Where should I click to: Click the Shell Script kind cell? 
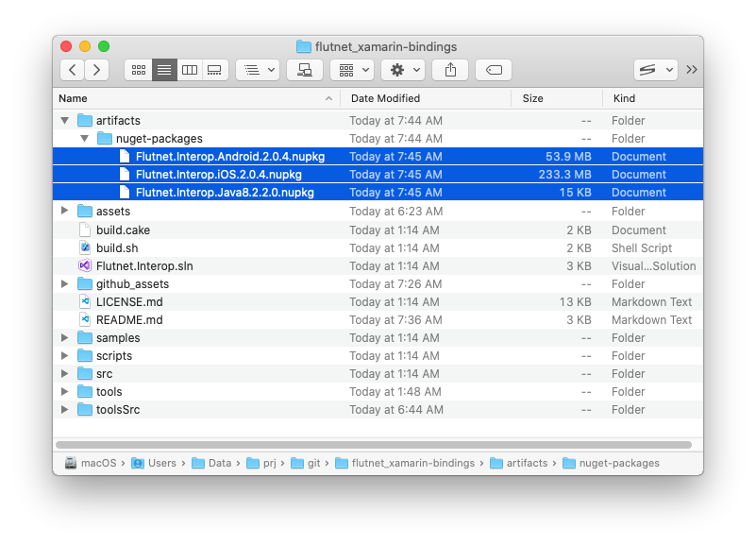642,247
